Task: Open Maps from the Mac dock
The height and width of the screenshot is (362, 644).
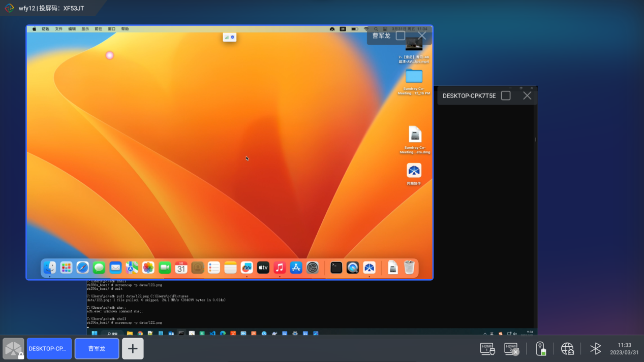Action: click(132, 268)
